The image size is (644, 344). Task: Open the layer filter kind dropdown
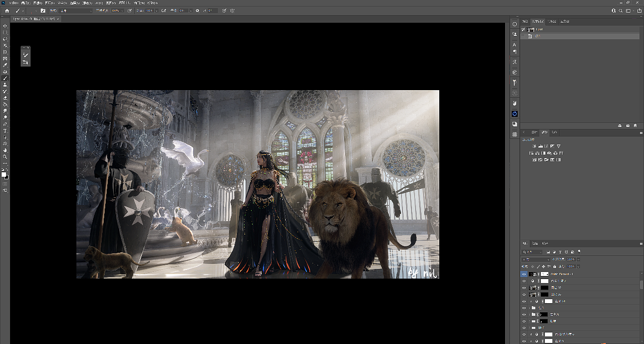(x=532, y=252)
